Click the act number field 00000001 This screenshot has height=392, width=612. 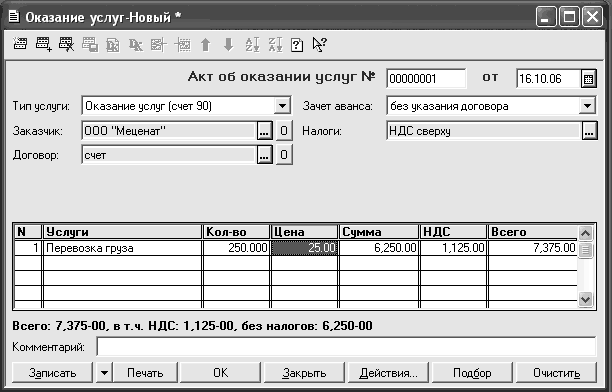(x=426, y=79)
